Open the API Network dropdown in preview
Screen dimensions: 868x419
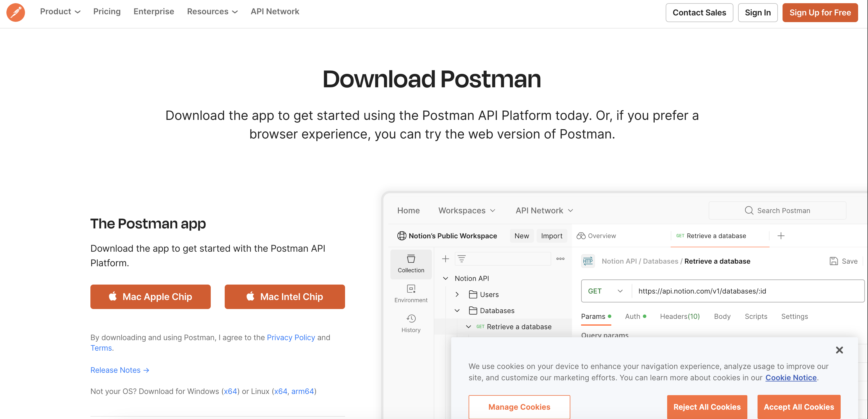544,210
